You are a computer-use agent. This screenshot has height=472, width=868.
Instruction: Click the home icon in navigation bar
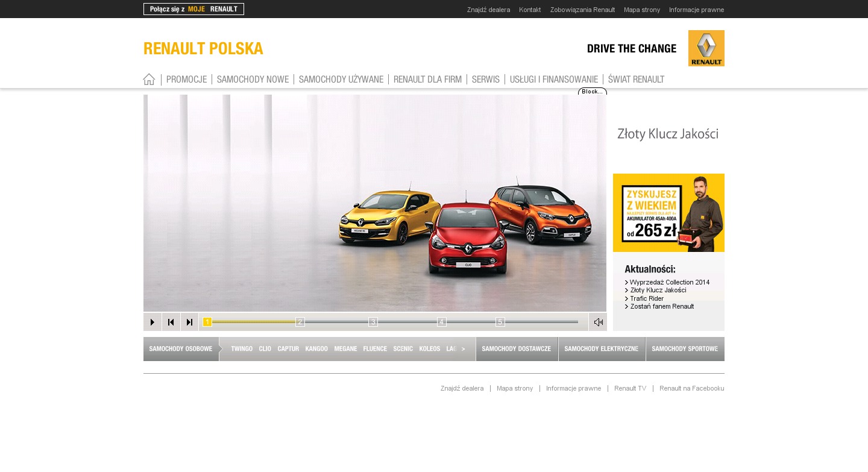[x=149, y=80]
